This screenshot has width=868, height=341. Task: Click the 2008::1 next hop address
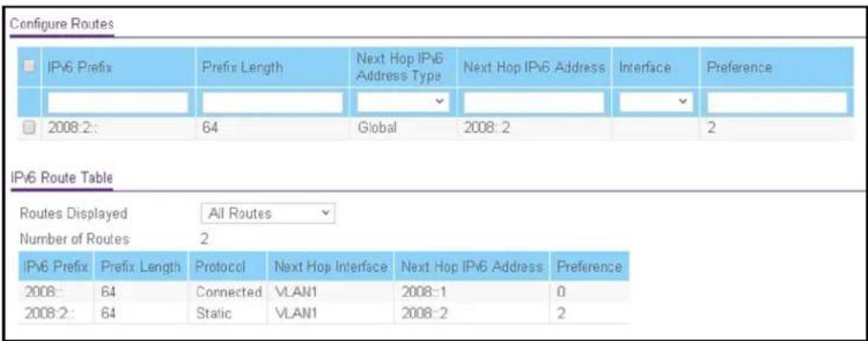(x=424, y=292)
